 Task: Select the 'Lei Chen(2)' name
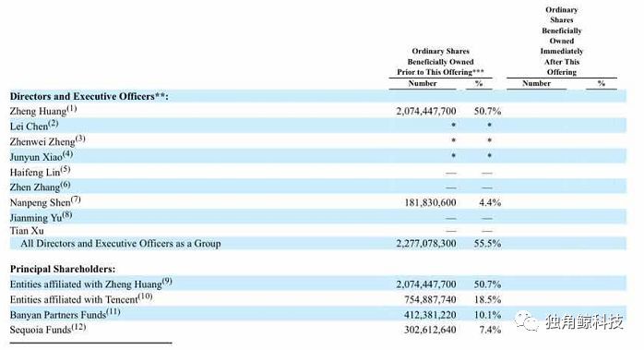click(34, 126)
